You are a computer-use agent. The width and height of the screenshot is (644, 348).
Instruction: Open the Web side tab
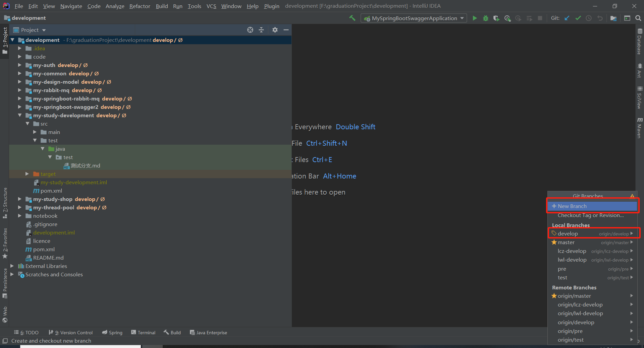click(x=5, y=314)
